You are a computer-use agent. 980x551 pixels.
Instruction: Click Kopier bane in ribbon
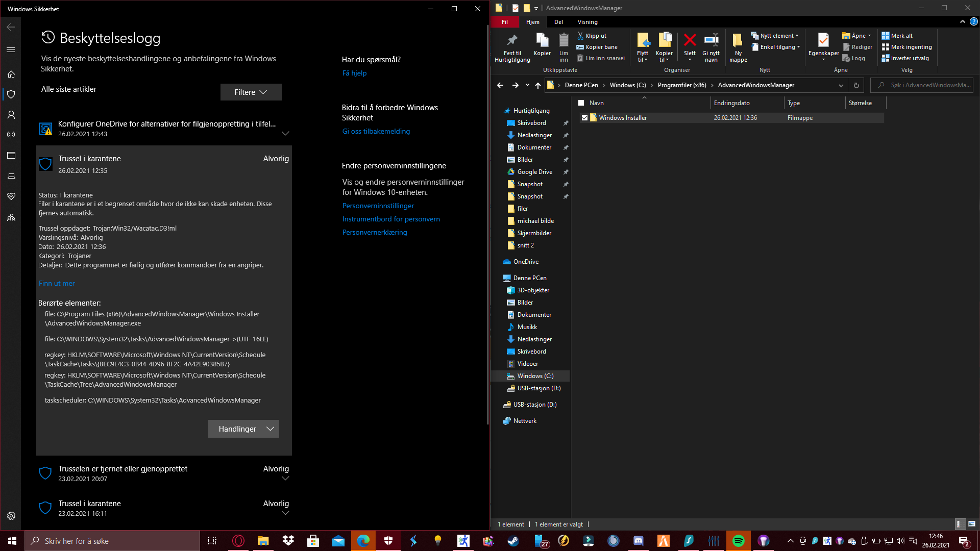[x=597, y=47]
